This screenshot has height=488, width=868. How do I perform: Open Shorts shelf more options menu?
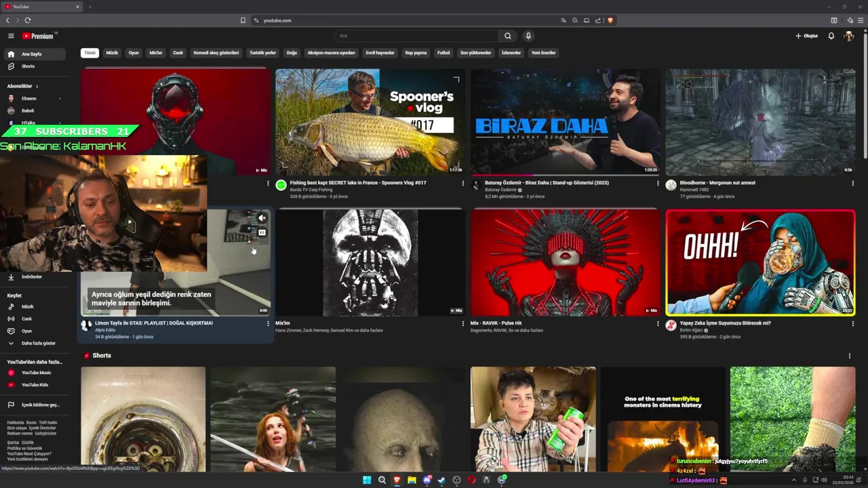point(849,356)
